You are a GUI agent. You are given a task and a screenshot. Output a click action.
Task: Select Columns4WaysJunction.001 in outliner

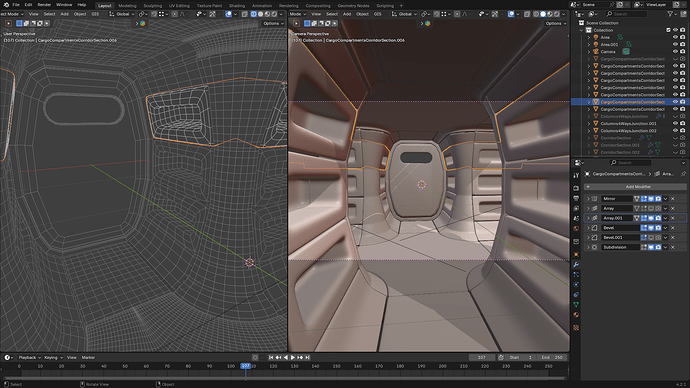[x=628, y=124]
